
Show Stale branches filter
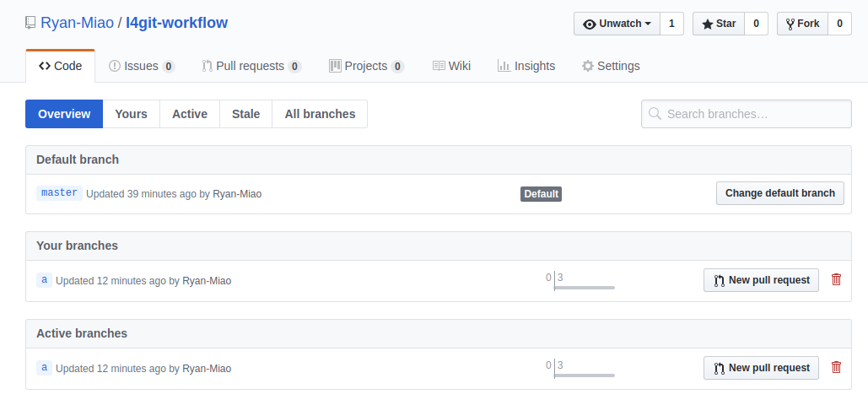(245, 114)
